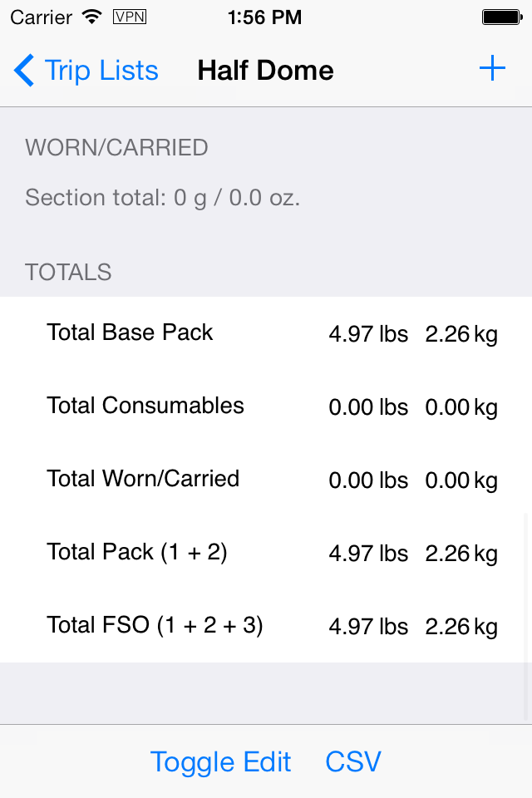Tap the Toggle Edit button
The height and width of the screenshot is (798, 532).
[x=220, y=762]
